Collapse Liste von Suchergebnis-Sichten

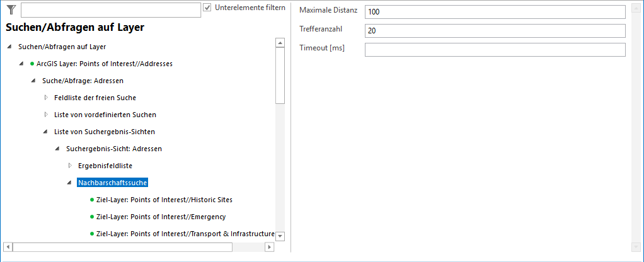(x=45, y=132)
